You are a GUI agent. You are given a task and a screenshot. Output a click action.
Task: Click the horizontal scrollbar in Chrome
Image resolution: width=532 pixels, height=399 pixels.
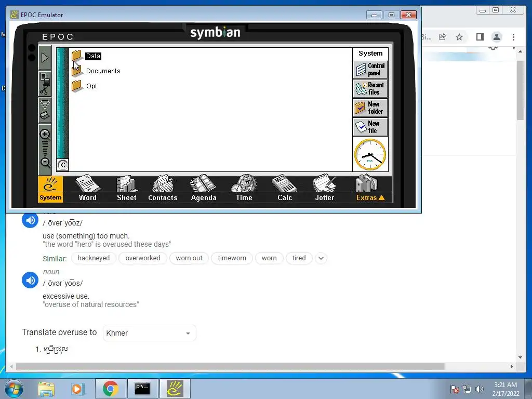pos(230,366)
